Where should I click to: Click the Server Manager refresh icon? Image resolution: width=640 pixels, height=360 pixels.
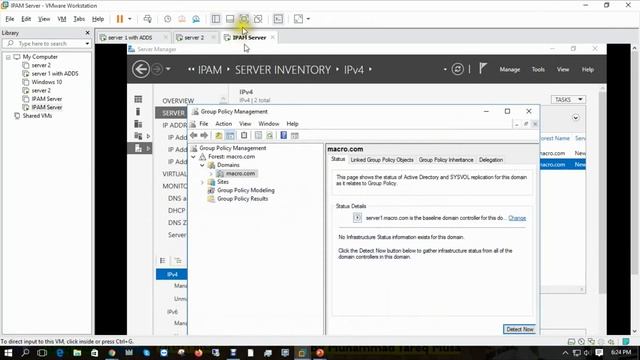458,69
